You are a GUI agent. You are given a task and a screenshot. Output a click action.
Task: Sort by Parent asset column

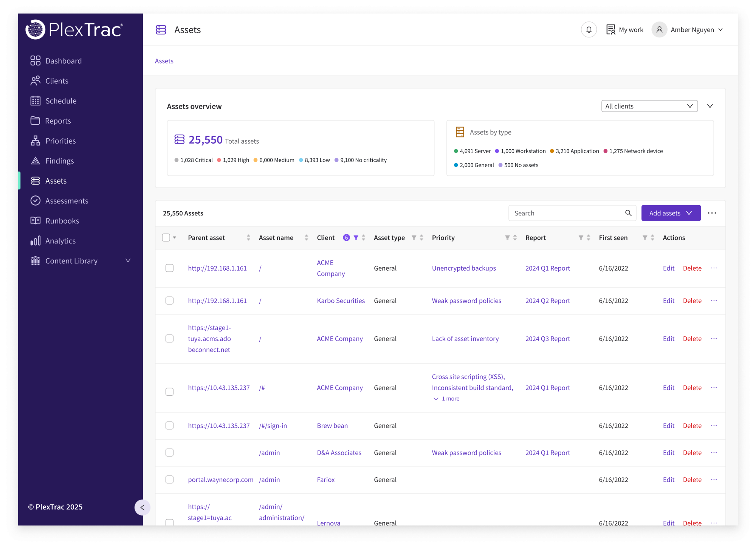coord(248,238)
